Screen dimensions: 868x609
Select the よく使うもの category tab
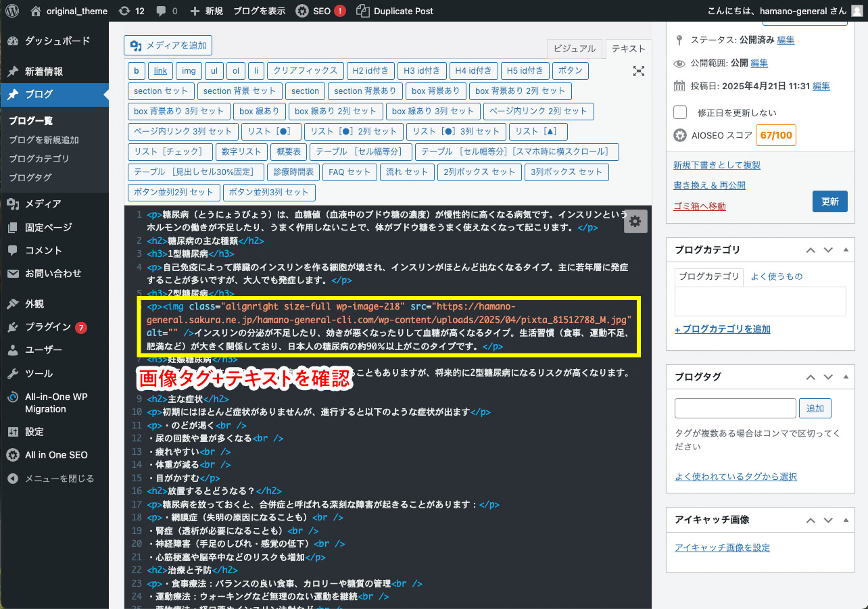[x=776, y=276]
